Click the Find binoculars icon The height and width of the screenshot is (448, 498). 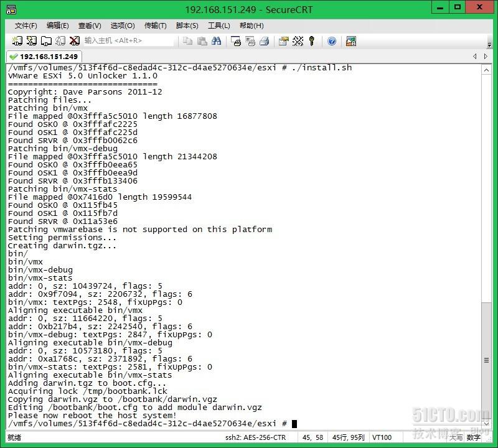click(216, 41)
